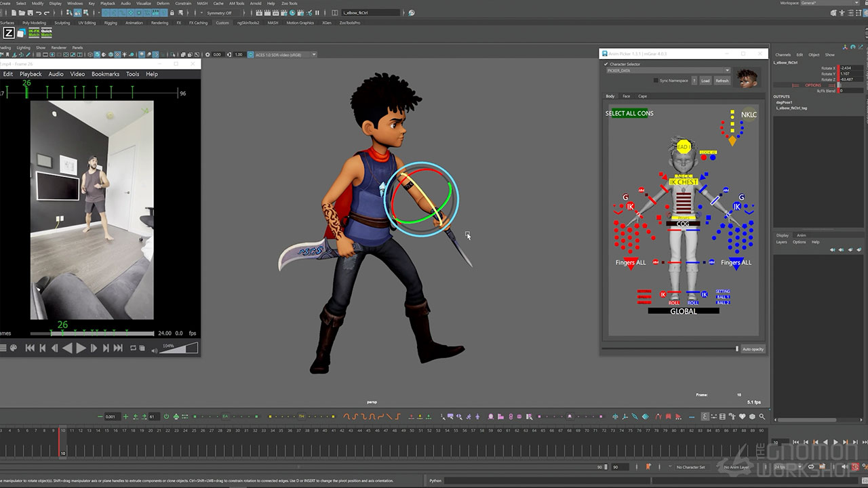Jump to the last frame in the video player
The width and height of the screenshot is (868, 488).
tap(118, 348)
